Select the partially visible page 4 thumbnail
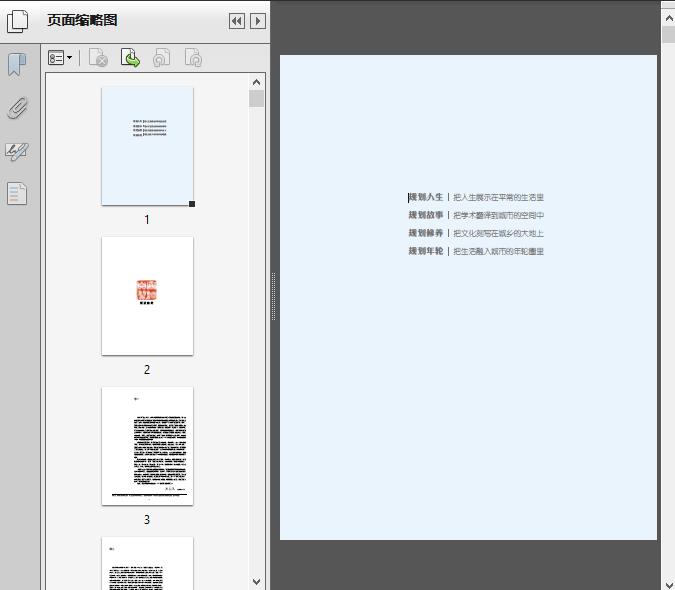The height and width of the screenshot is (590, 675). pos(147,563)
